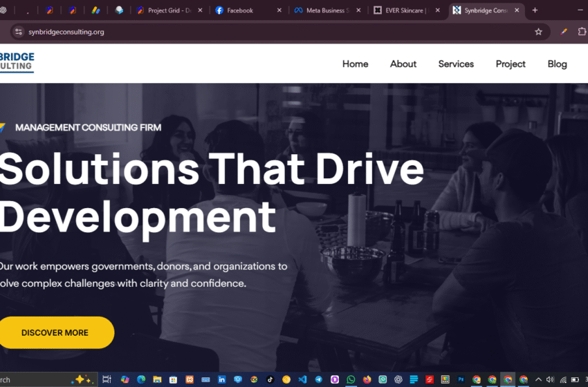Screen dimensions: 588x387
Task: Bookmark this page with the star icon
Action: point(538,32)
